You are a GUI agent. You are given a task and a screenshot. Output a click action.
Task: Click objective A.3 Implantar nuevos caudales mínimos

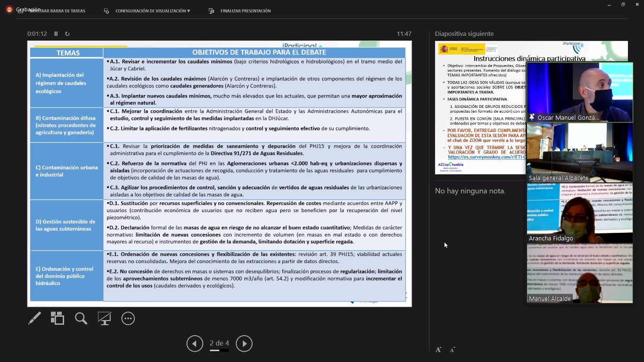point(255,99)
